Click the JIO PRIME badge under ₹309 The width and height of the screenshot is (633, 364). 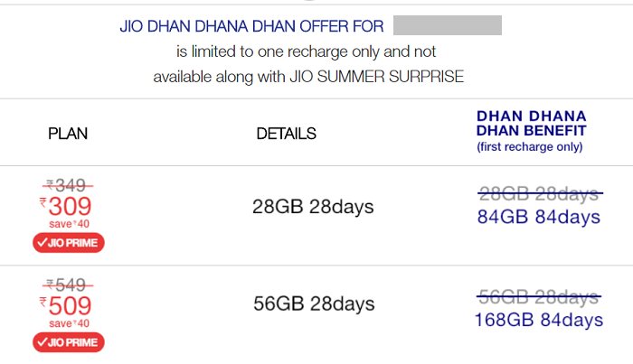click(x=69, y=243)
